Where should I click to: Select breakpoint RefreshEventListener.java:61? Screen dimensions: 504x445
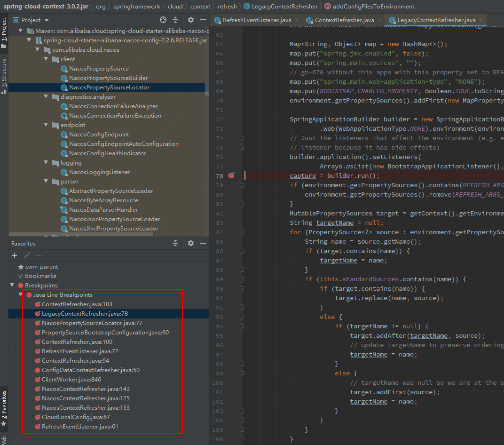[80, 426]
